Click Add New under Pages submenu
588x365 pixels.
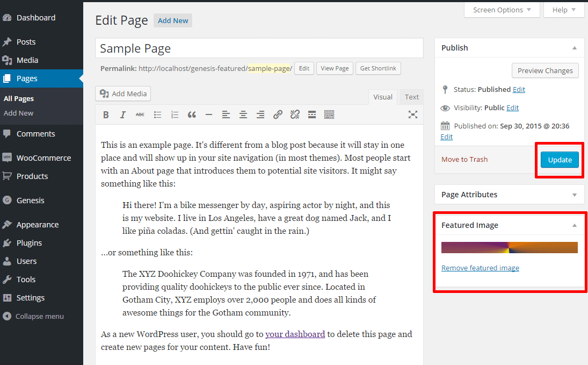[18, 113]
